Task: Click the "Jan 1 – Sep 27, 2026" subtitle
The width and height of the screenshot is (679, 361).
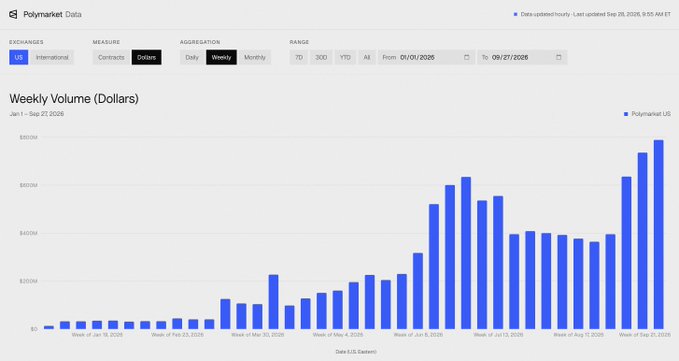Action: tap(37, 114)
